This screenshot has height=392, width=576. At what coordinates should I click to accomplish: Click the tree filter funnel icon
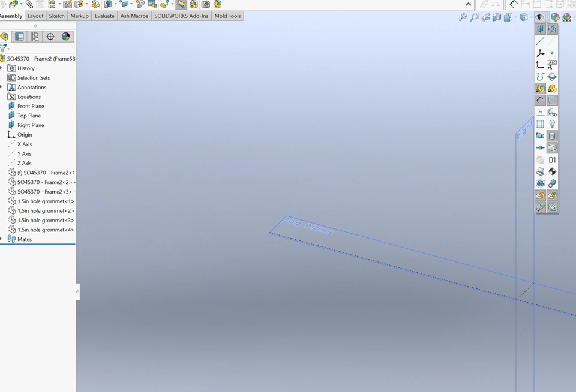coord(3,48)
